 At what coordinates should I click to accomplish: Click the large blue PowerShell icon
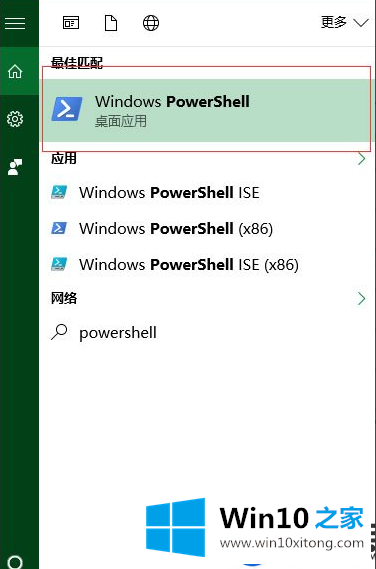[x=67, y=109]
